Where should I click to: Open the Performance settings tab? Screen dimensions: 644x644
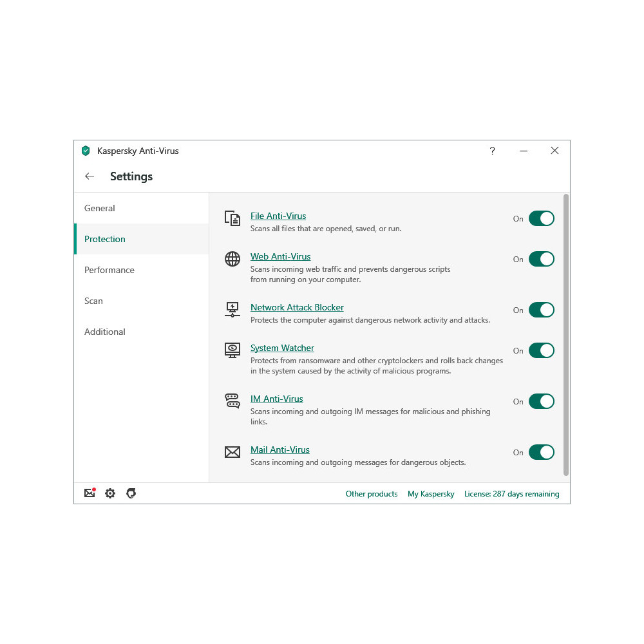141,270
